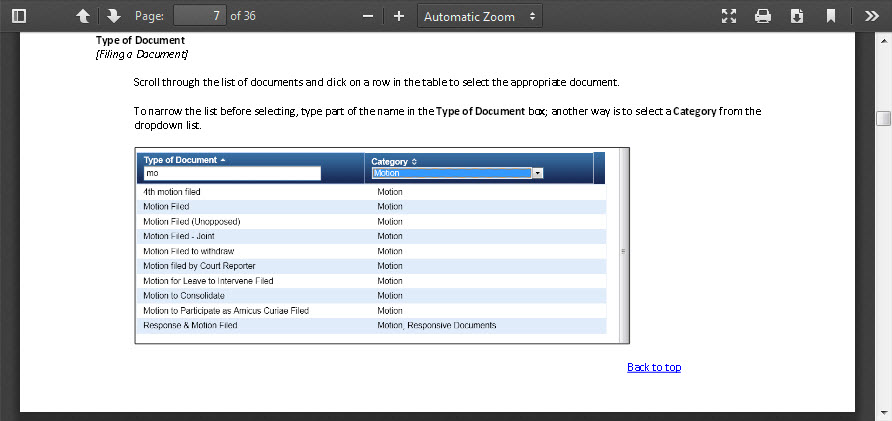Click the Type of Document filter box

coord(231,173)
